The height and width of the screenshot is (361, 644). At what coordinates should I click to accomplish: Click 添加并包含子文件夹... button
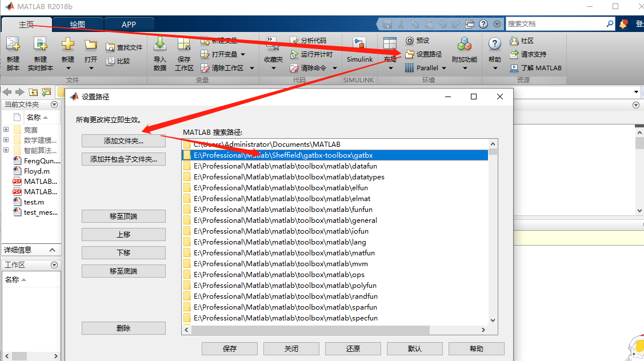123,159
